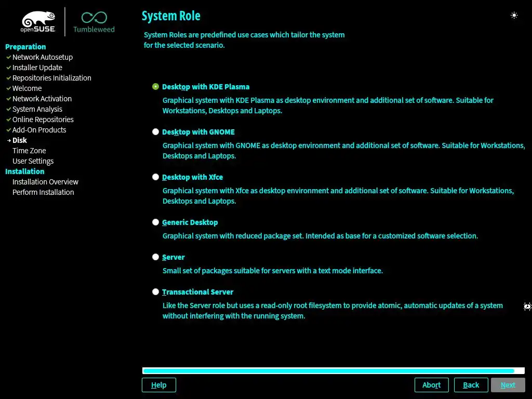This screenshot has height=399, width=532.
Task: Click the Installation Overview step
Action: pos(46,182)
